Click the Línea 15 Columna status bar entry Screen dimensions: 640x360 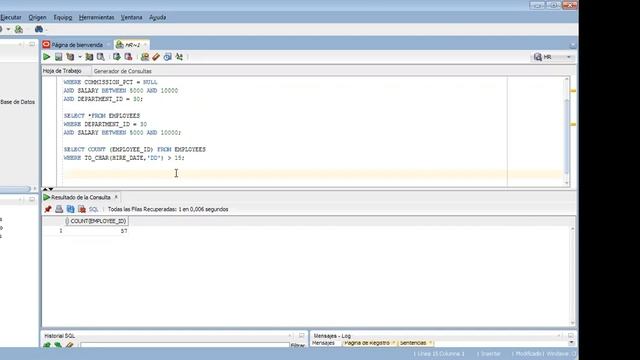tap(439, 354)
